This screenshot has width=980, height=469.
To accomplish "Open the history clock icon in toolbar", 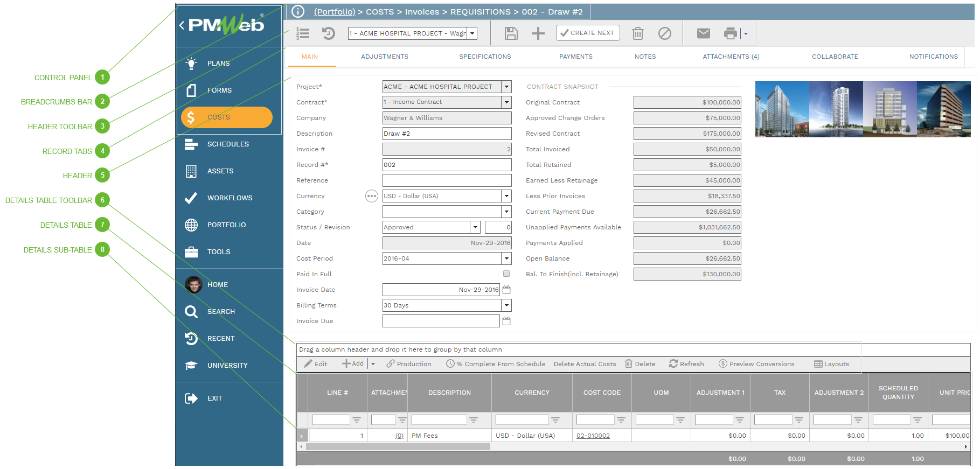I will click(x=328, y=33).
